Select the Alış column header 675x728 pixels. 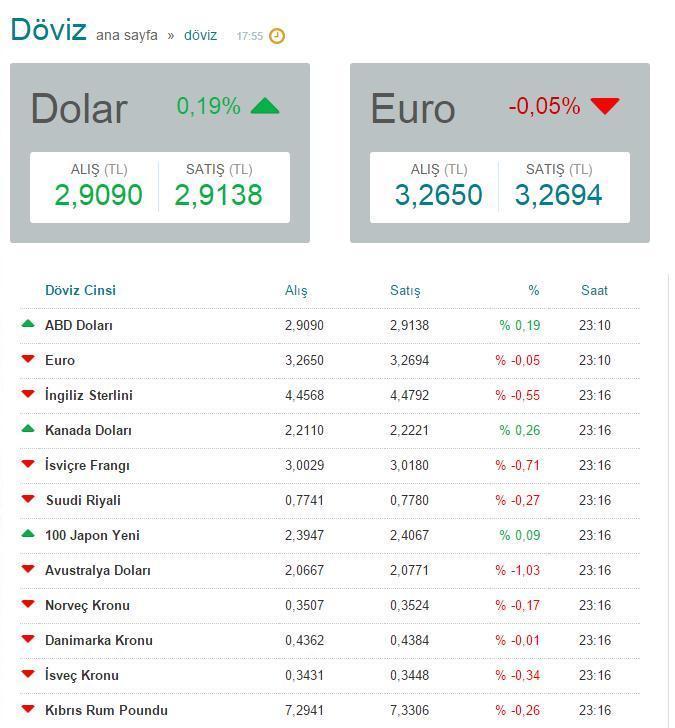(x=296, y=290)
